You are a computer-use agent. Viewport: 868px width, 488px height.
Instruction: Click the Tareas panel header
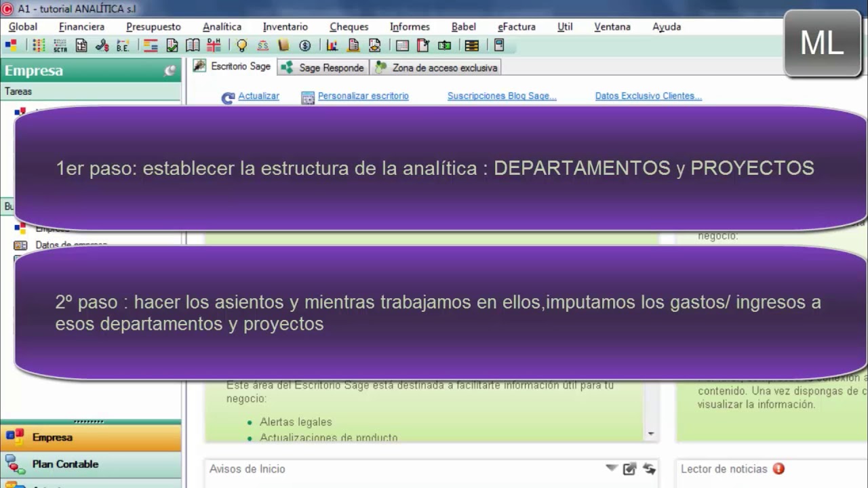90,91
